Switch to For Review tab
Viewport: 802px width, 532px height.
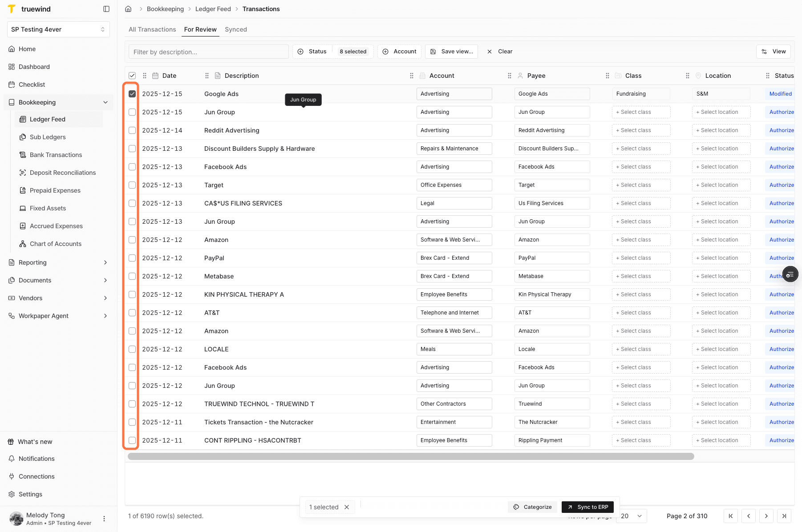200,29
